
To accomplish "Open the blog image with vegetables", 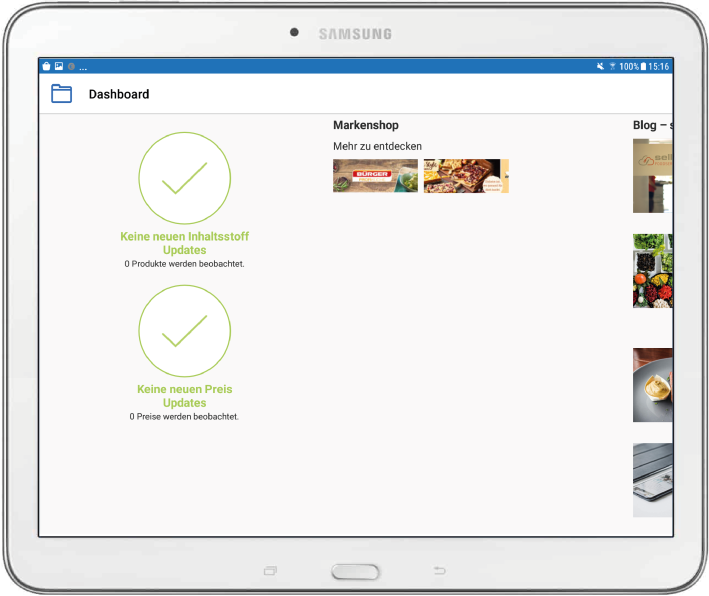I will click(x=652, y=270).
